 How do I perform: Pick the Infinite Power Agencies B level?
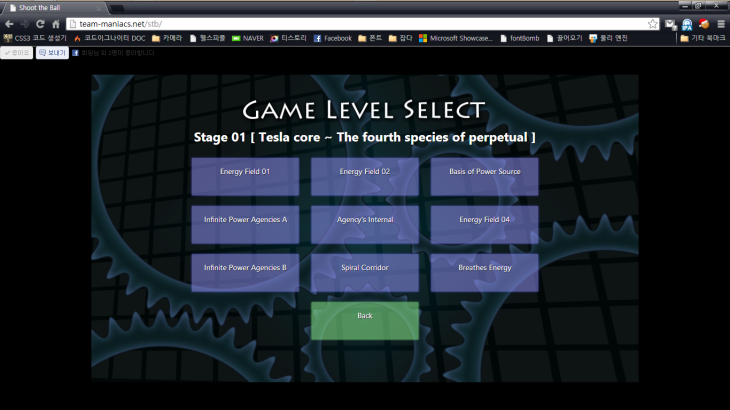tap(245, 273)
